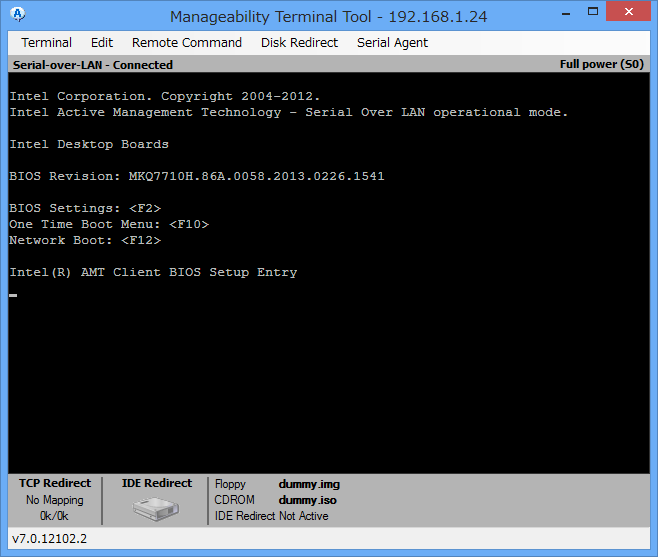Click the IDE Redirect label
This screenshot has width=658, height=557.
157,483
